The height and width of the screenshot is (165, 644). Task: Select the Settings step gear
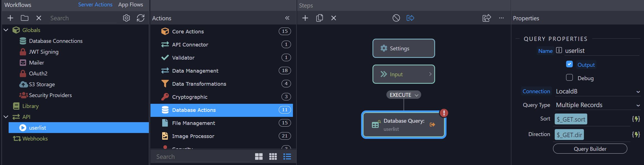click(x=384, y=48)
